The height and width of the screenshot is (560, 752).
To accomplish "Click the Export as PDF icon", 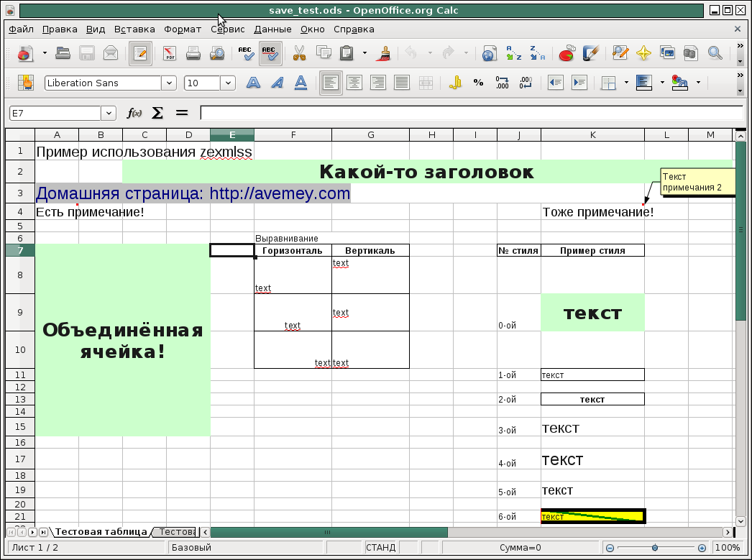I will (x=170, y=53).
